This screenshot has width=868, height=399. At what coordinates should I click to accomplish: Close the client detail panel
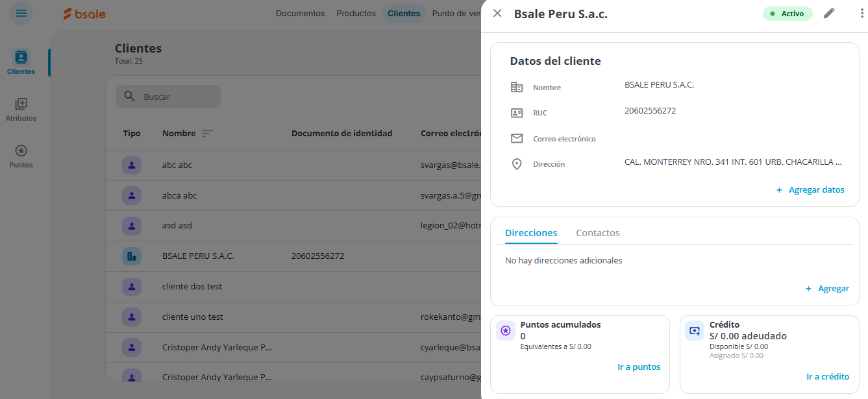(x=497, y=14)
